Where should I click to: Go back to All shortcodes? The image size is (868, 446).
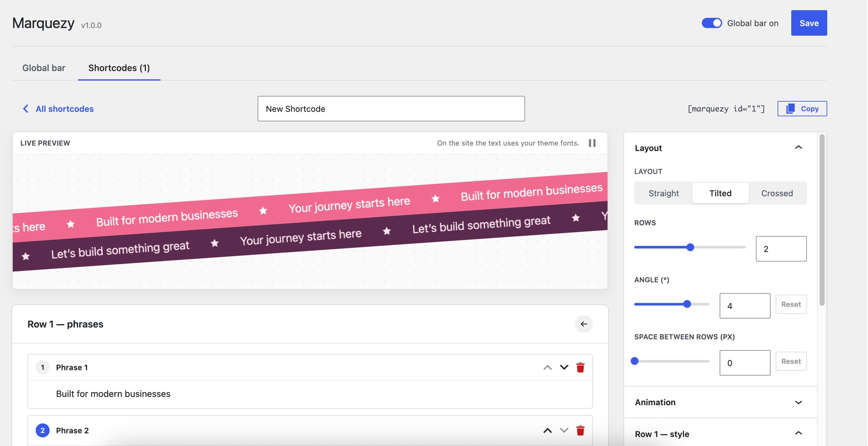coord(65,109)
